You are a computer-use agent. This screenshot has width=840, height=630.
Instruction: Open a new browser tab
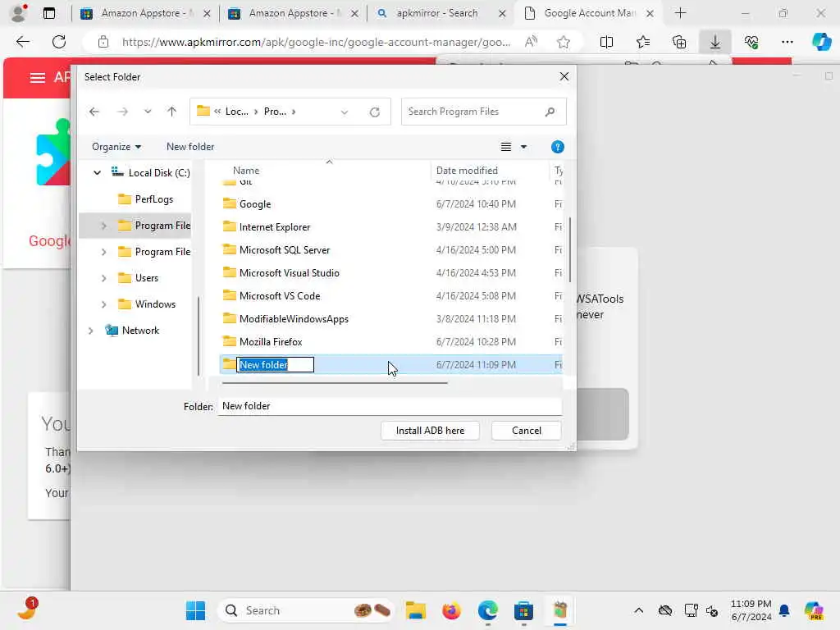[680, 13]
